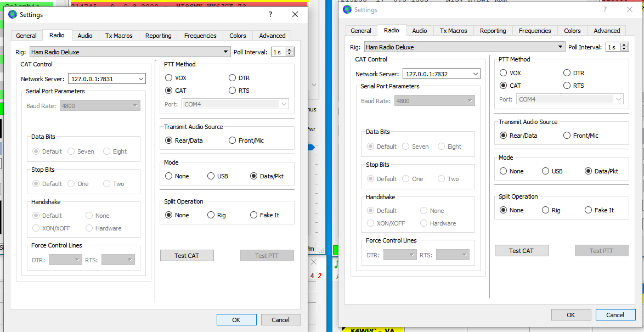Switch to General tab in right Settings window
The height and width of the screenshot is (332, 644).
point(361,31)
